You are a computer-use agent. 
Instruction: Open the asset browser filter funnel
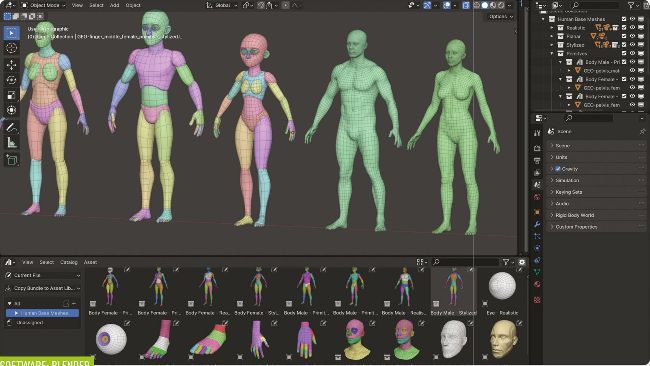coord(506,262)
